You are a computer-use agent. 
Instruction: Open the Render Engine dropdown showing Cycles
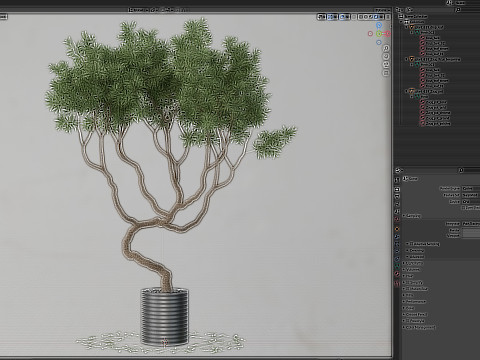coord(471,188)
